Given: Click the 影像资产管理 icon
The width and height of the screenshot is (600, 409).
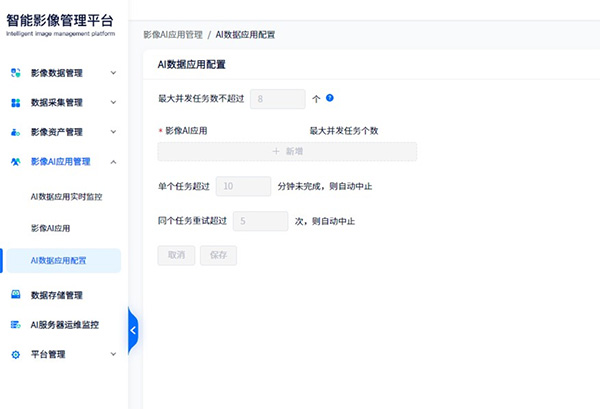Looking at the screenshot, I should (16, 132).
